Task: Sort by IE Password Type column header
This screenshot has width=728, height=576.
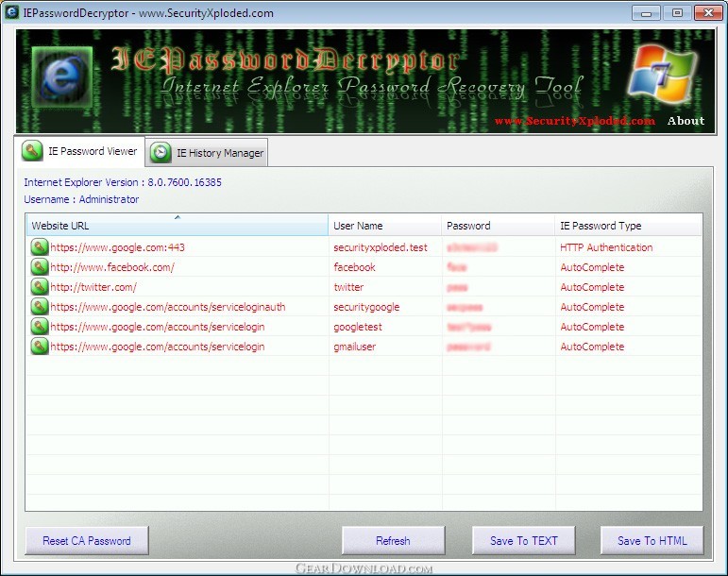Action: coord(628,226)
